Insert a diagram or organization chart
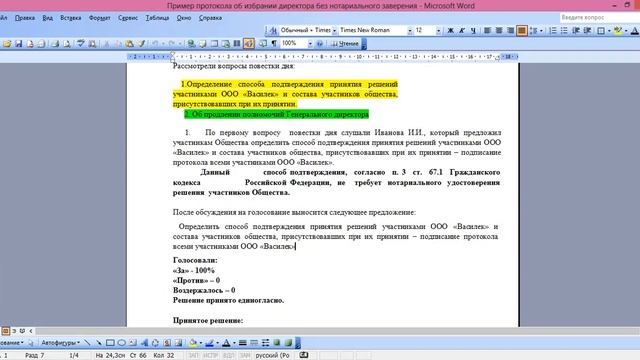Viewport: 640px width, 360px height. (x=155, y=343)
